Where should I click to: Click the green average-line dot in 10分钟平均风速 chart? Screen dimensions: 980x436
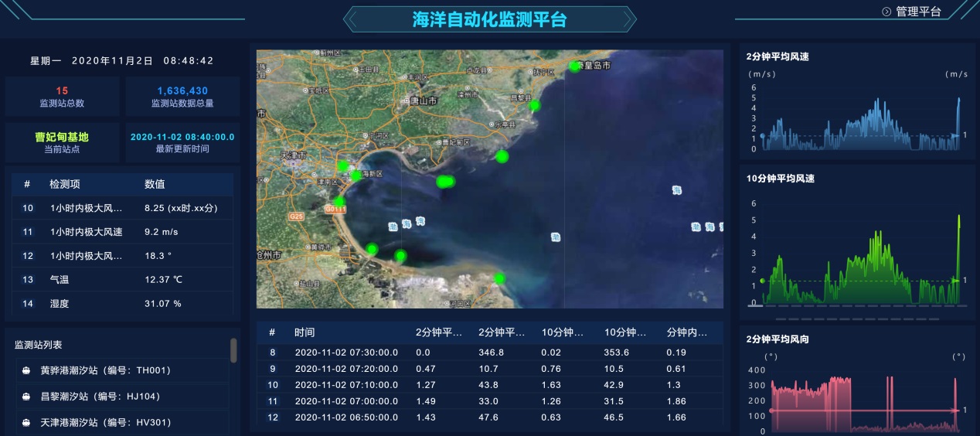point(762,281)
